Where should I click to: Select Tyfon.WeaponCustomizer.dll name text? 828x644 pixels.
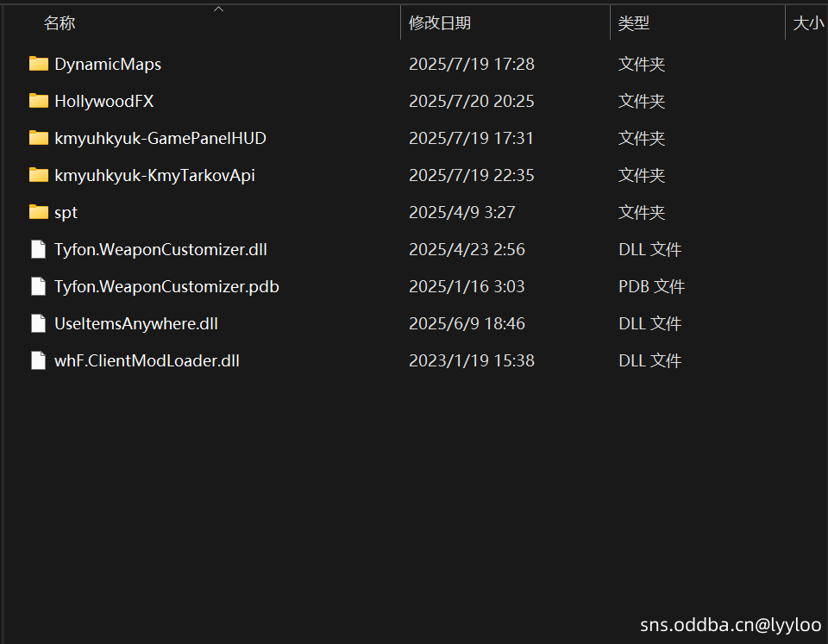coord(160,250)
